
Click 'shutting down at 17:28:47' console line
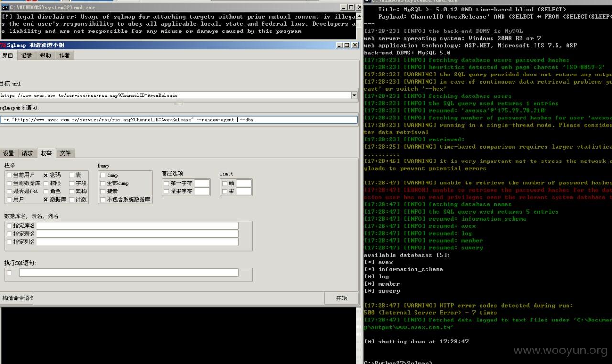click(x=416, y=342)
